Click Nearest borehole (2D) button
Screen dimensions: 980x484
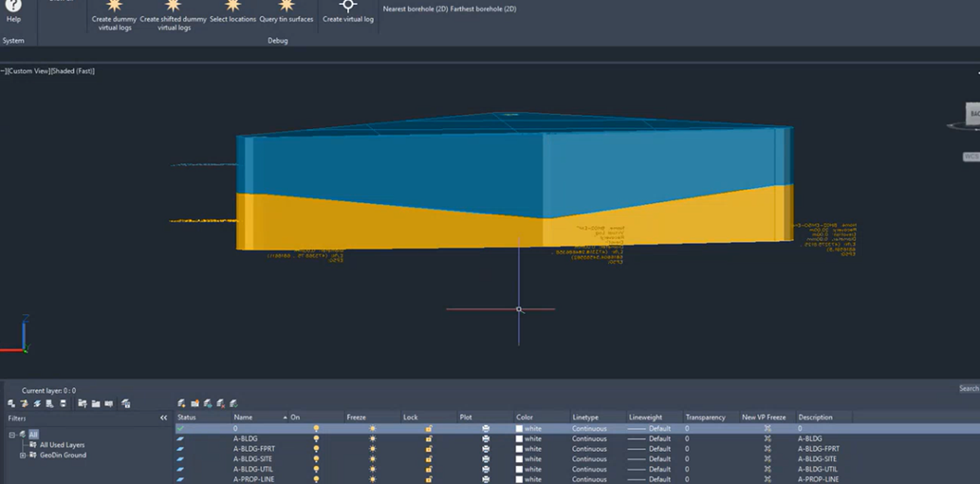[414, 9]
